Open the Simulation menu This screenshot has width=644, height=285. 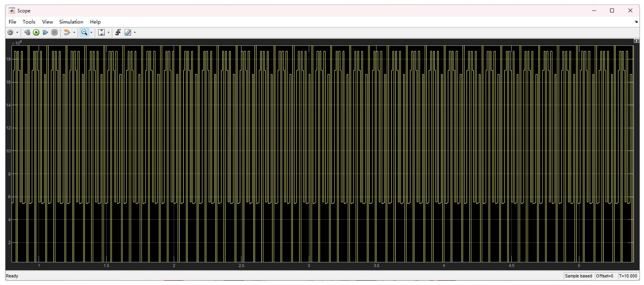[x=71, y=22]
